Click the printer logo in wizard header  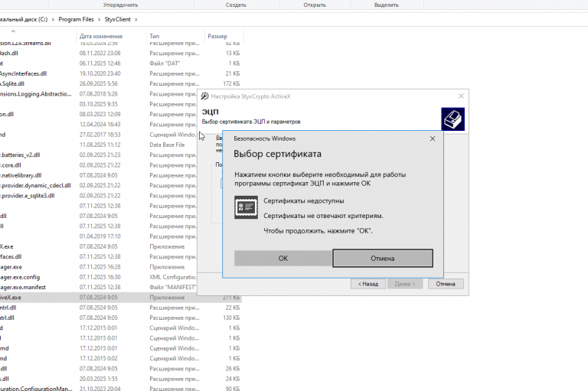click(x=452, y=119)
